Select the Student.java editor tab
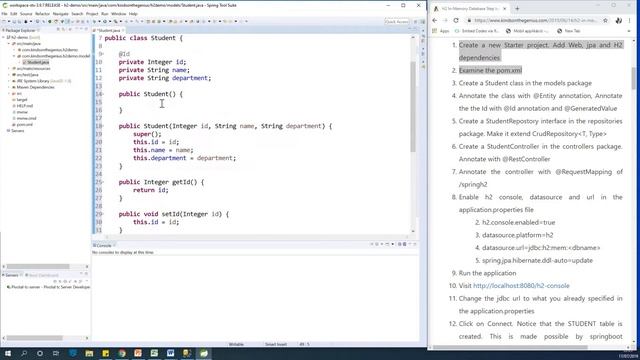 click(x=109, y=31)
